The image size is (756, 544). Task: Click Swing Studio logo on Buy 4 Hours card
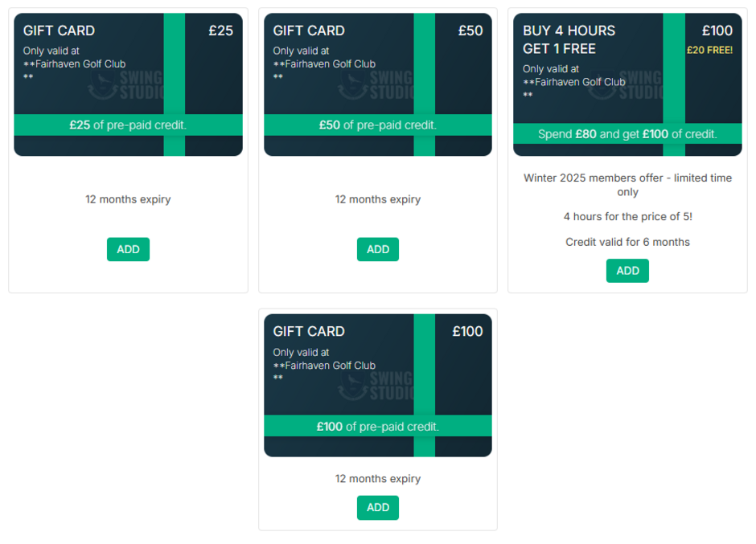coord(626,85)
